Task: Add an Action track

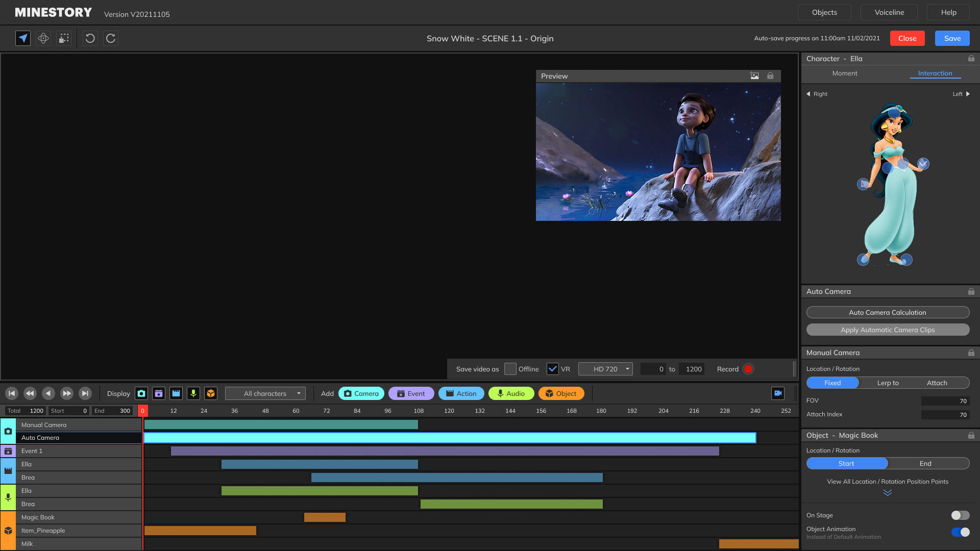Action: tap(461, 393)
